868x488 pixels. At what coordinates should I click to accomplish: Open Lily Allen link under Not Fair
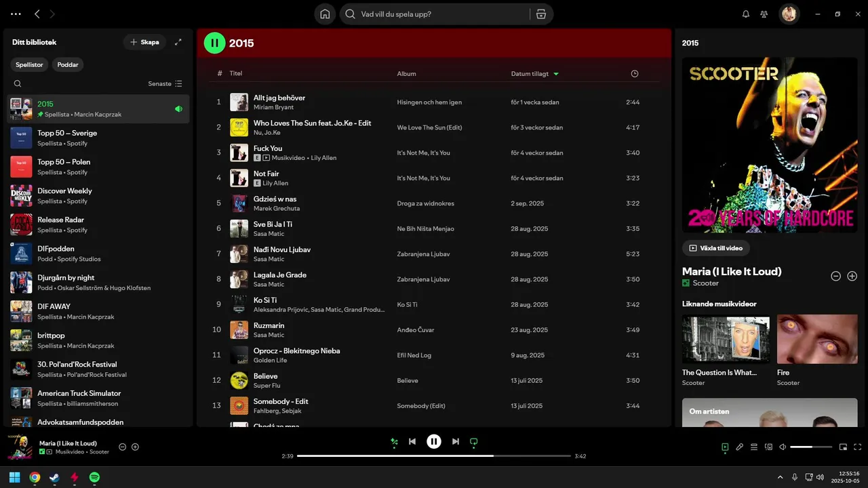275,183
